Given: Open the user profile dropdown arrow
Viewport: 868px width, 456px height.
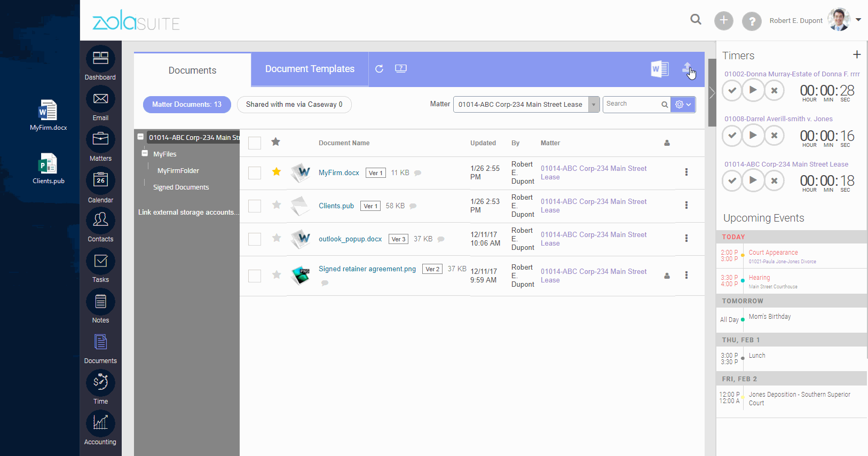Looking at the screenshot, I should pyautogui.click(x=858, y=20).
